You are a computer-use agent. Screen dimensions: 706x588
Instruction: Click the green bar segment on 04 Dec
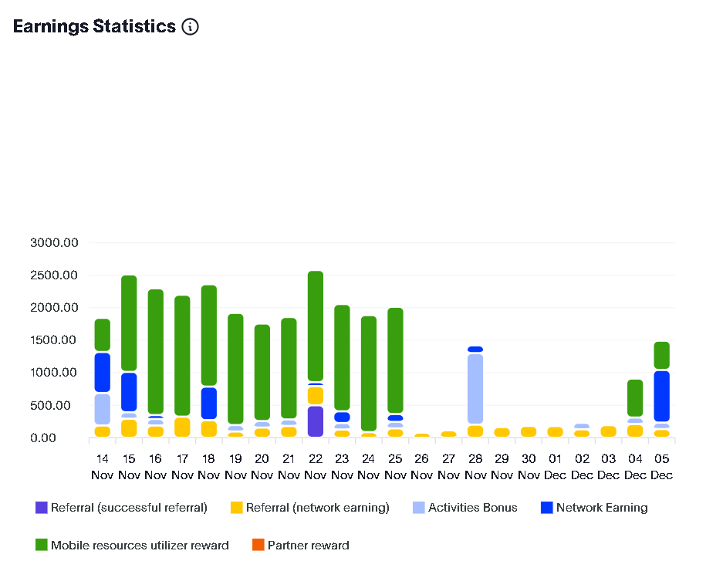(x=635, y=398)
